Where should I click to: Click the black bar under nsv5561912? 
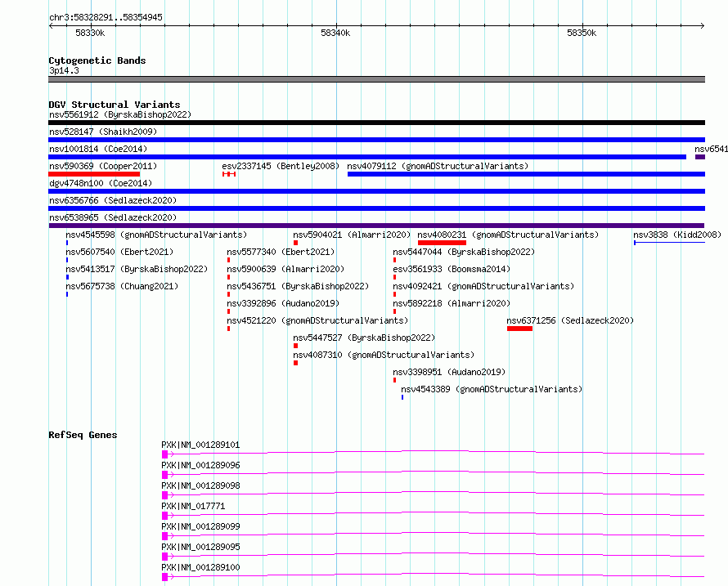(376, 123)
